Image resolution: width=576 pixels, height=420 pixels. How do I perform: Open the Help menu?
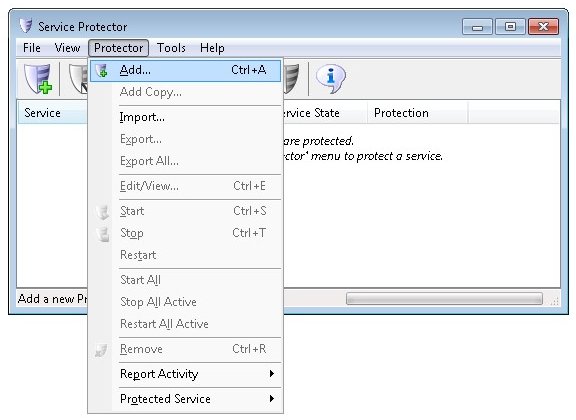(x=212, y=48)
